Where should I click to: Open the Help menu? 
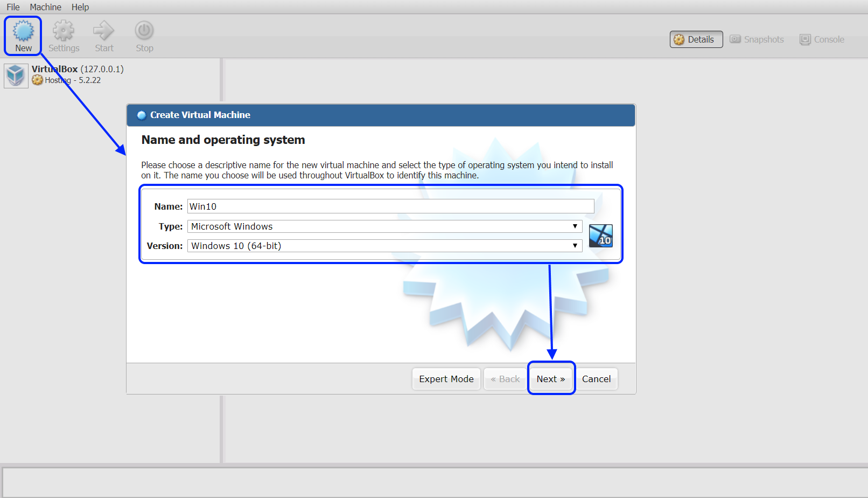coord(80,7)
